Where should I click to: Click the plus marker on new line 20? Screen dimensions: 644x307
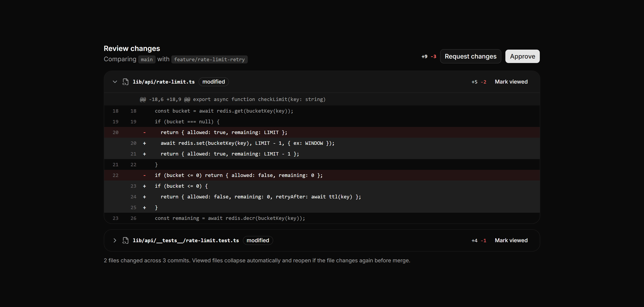[x=144, y=143]
